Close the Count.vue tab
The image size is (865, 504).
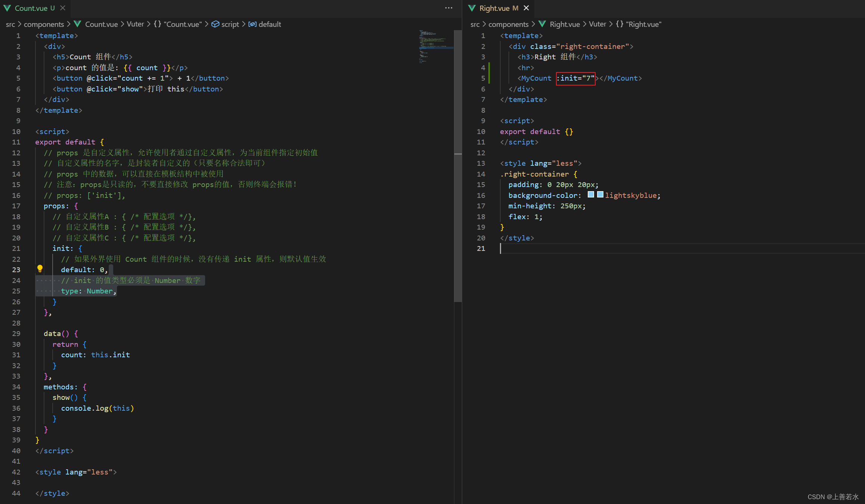63,8
